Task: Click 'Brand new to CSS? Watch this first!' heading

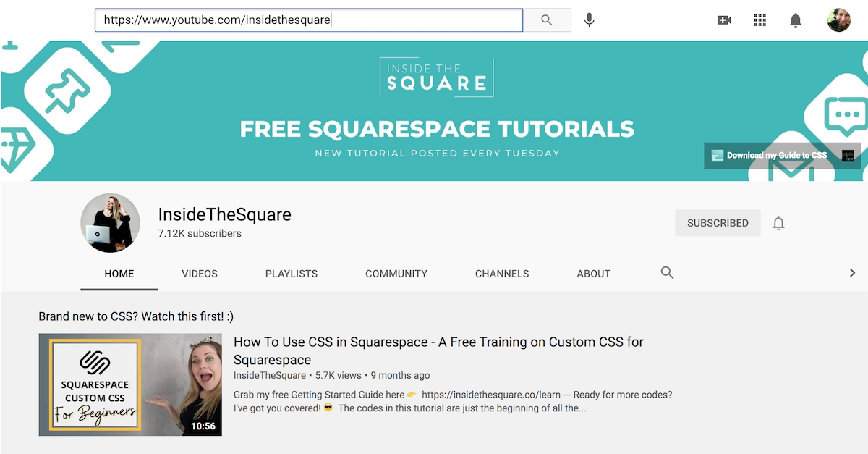Action: click(136, 316)
